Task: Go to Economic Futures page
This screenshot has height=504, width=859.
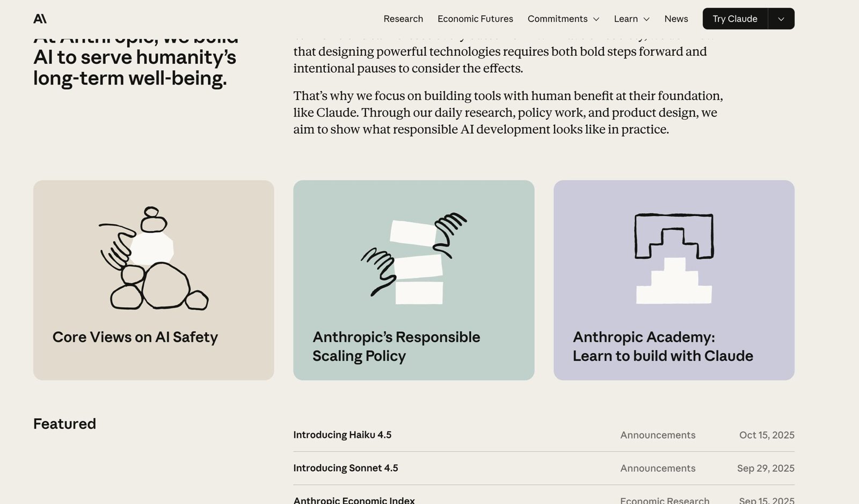Action: point(475,19)
